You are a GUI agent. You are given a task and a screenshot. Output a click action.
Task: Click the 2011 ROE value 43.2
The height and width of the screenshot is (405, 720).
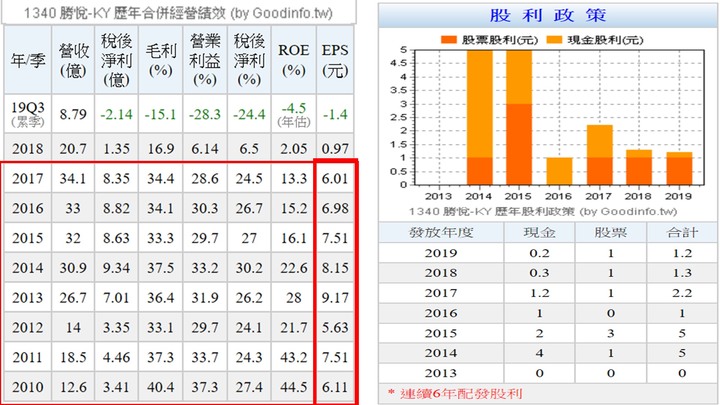coord(294,357)
